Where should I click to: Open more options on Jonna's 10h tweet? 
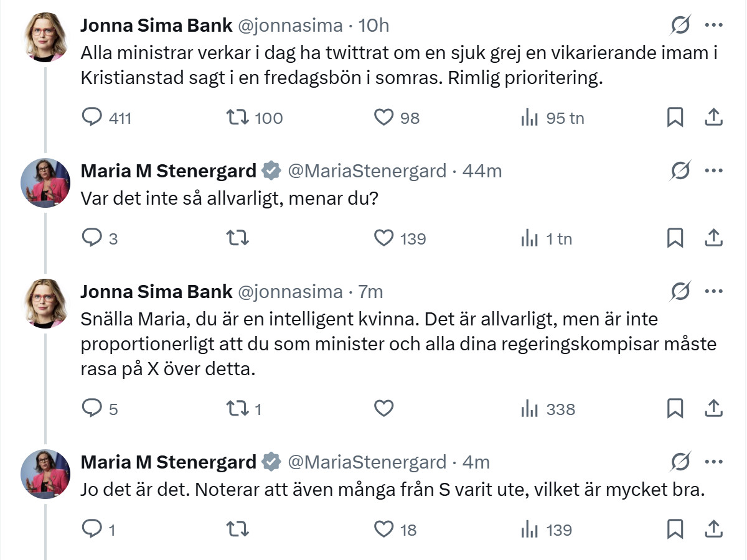[713, 26]
